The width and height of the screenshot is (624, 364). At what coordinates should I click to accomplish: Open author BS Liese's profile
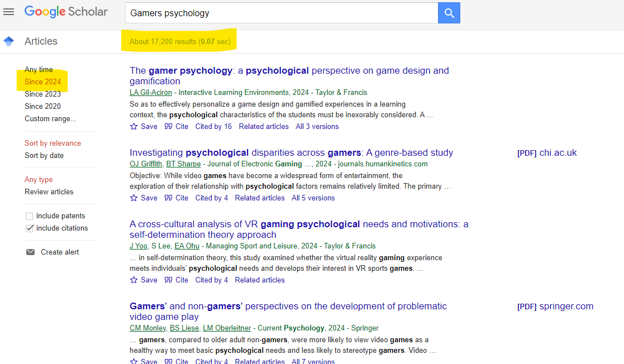(x=184, y=328)
